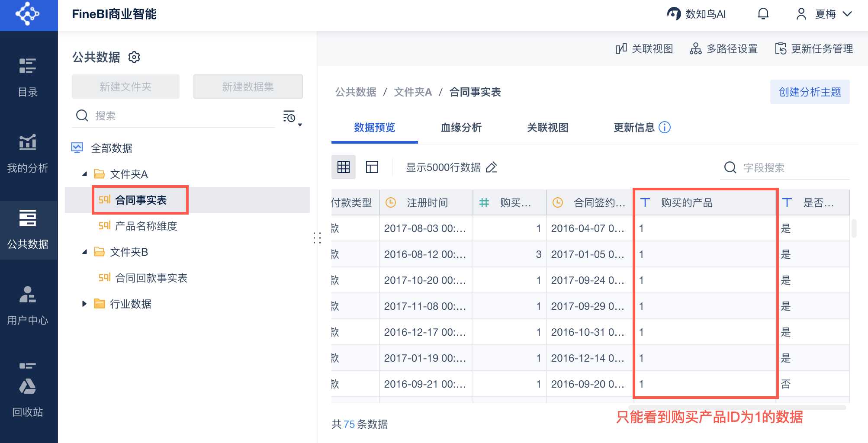Click the info icon next to 更新信息
The height and width of the screenshot is (443, 868).
[665, 127]
